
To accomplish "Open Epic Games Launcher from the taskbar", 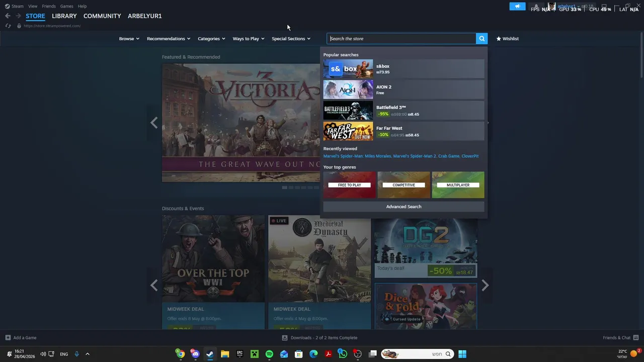I will point(239,354).
